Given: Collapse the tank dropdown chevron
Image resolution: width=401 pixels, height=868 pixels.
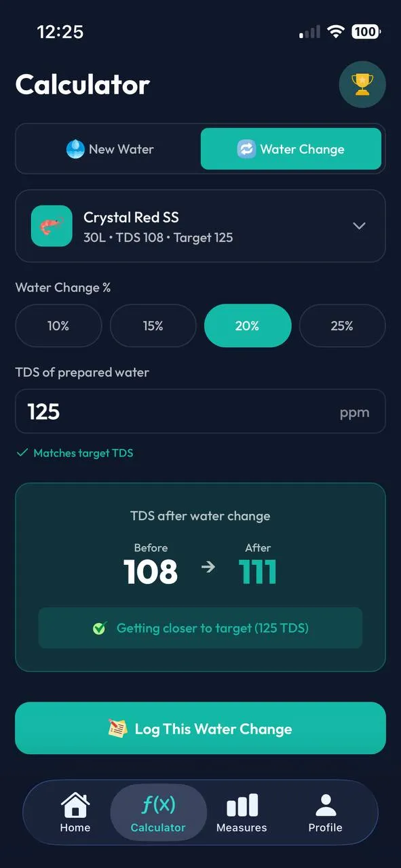Looking at the screenshot, I should (x=358, y=226).
